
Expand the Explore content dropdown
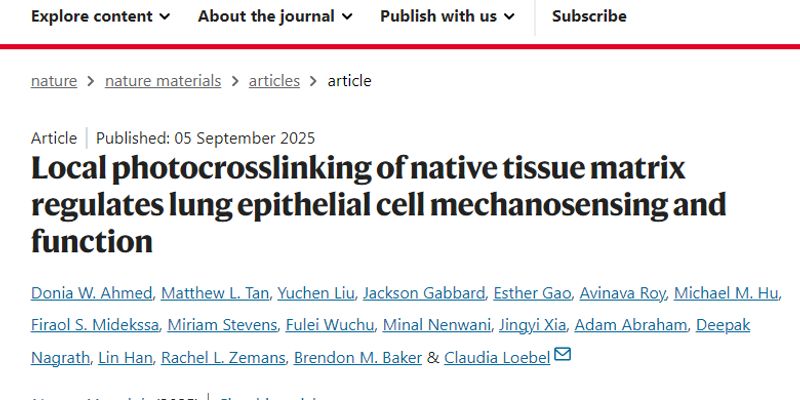click(100, 16)
